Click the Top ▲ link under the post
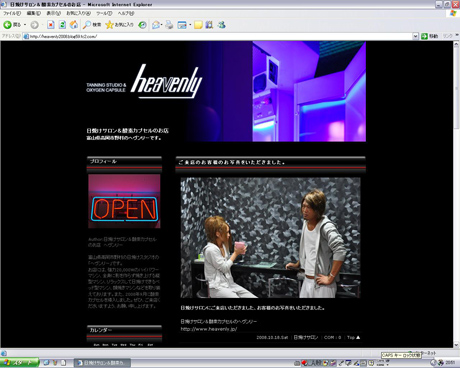The image size is (460, 368). (x=353, y=337)
